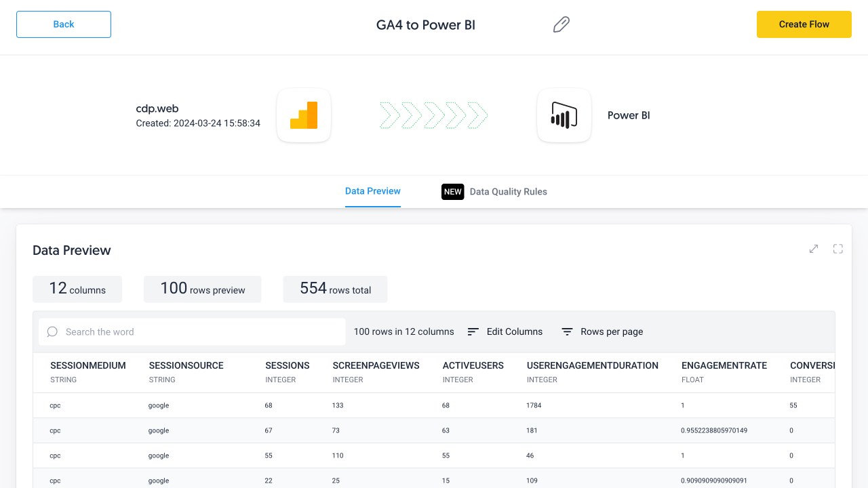Click the Google Analytics source icon

click(304, 115)
